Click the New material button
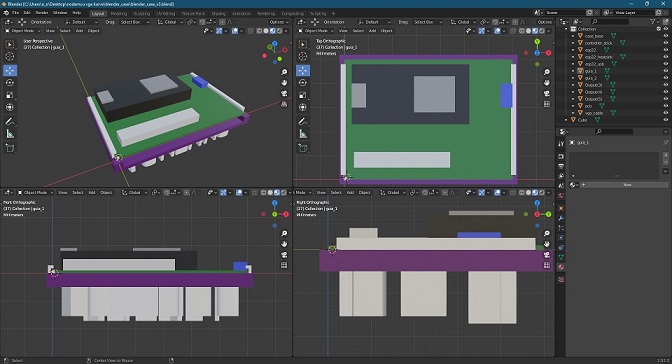This screenshot has width=672, height=364. pos(627,185)
